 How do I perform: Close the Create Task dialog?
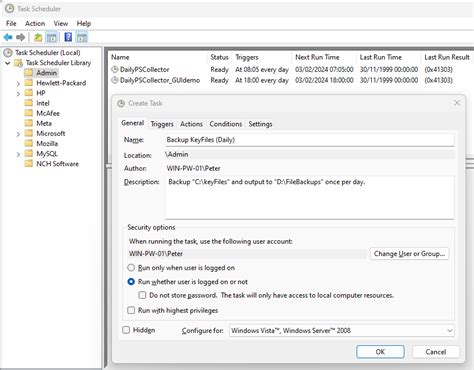[457, 103]
